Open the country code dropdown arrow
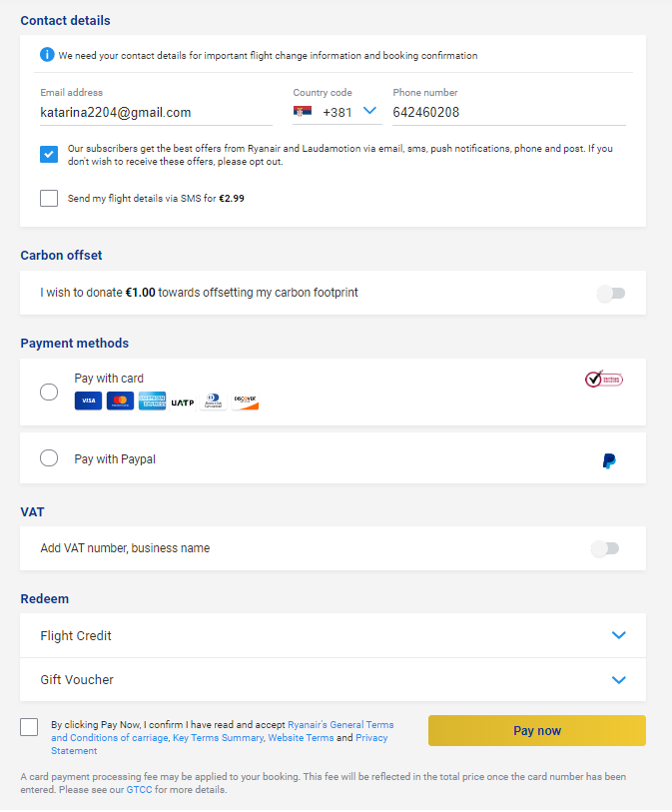 click(369, 110)
